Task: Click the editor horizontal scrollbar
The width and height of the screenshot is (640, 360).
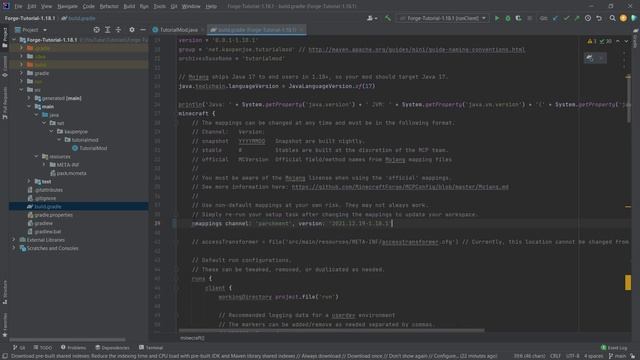Action: pos(331,331)
